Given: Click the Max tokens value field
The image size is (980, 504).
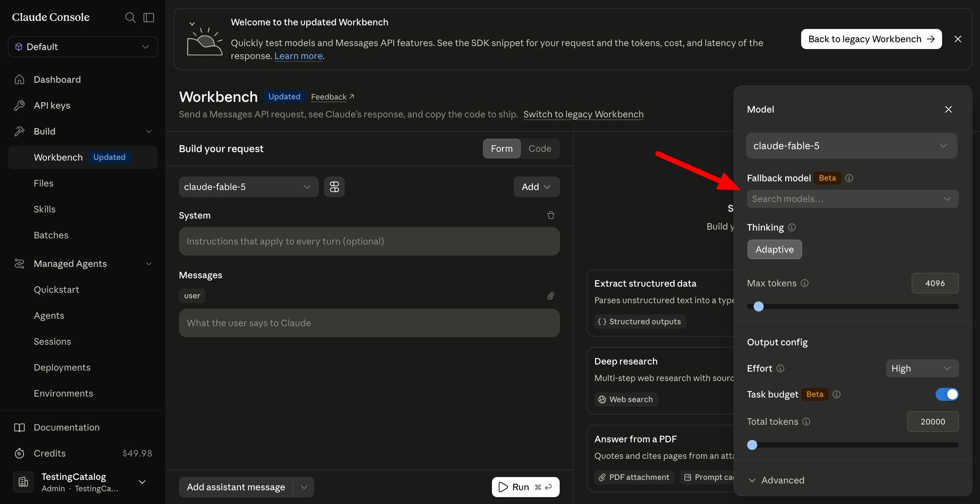Looking at the screenshot, I should [x=935, y=283].
